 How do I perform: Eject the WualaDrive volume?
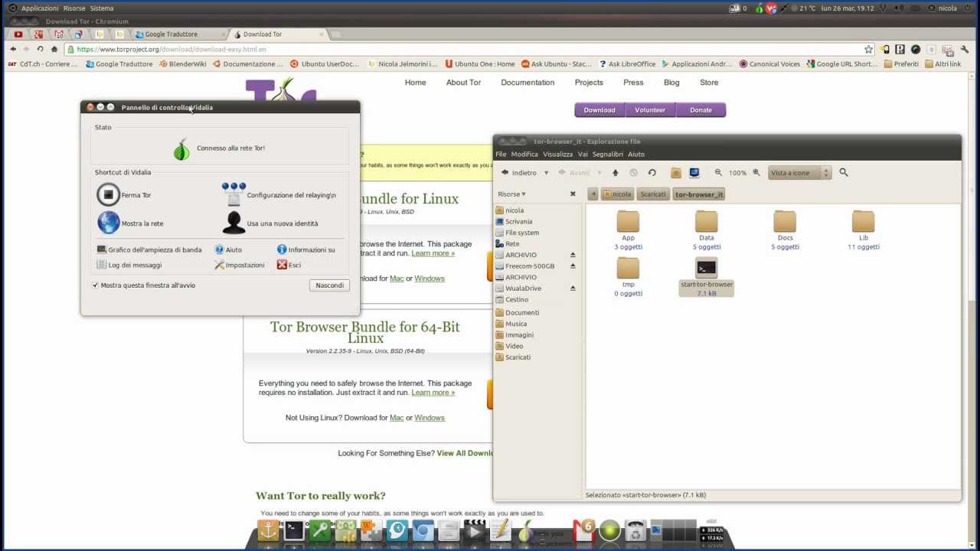click(x=573, y=288)
